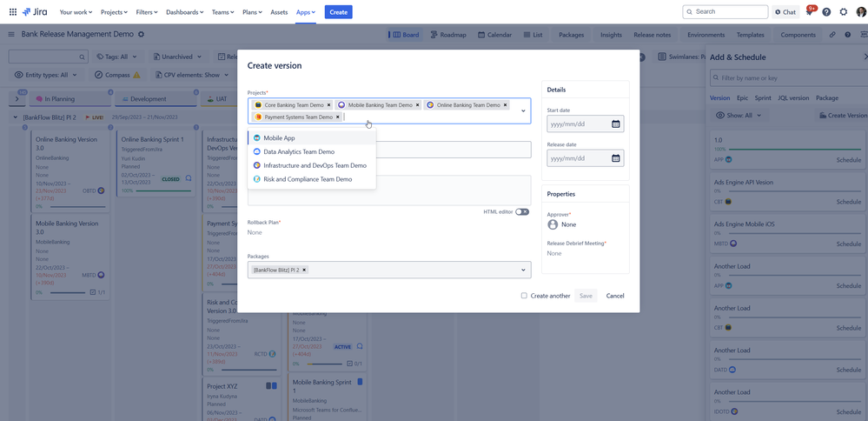Click the Rollback Plan None value
This screenshot has width=868, height=421.
[255, 232]
